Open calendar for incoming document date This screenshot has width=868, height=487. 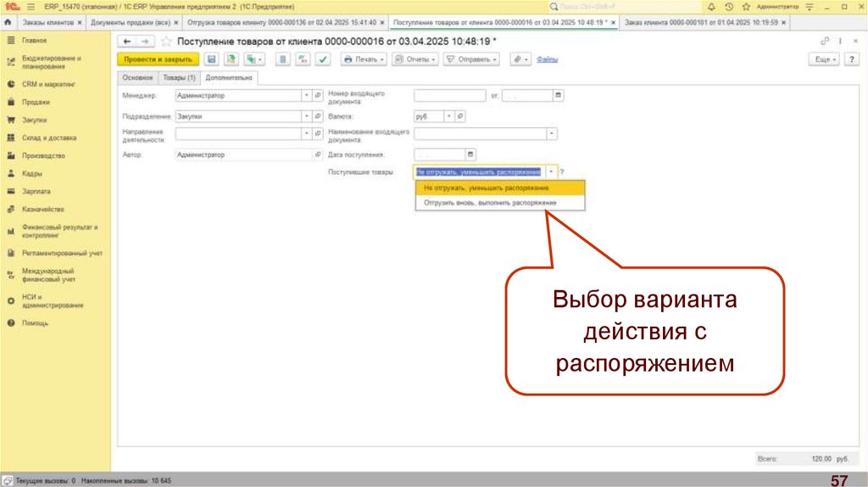[558, 95]
